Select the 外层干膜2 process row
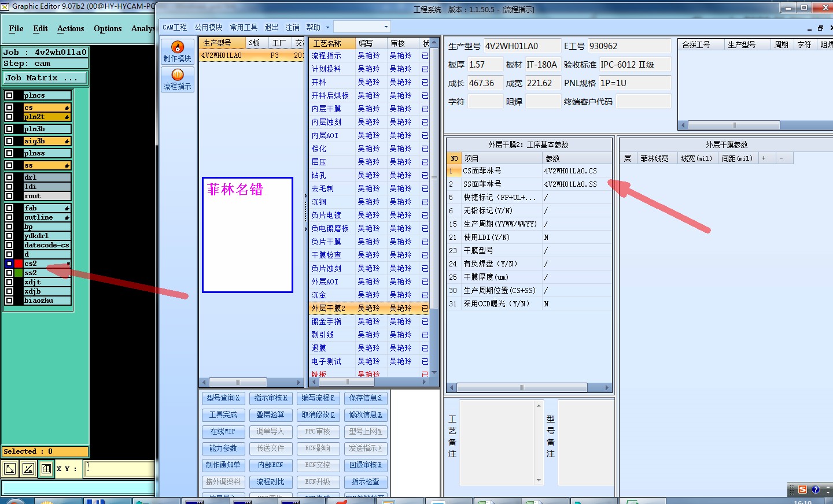 click(x=370, y=308)
